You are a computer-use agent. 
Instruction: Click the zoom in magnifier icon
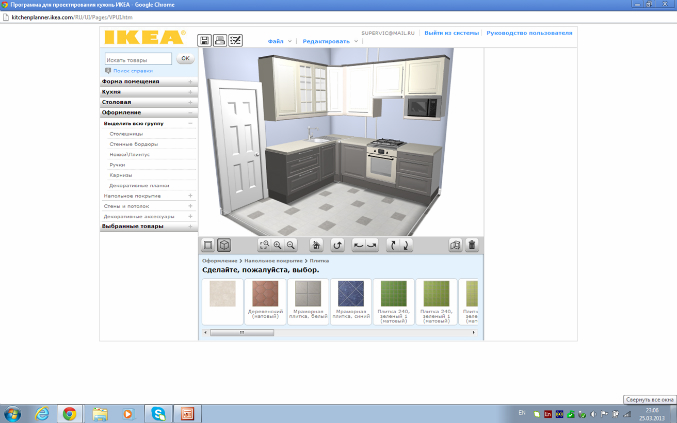coord(278,245)
